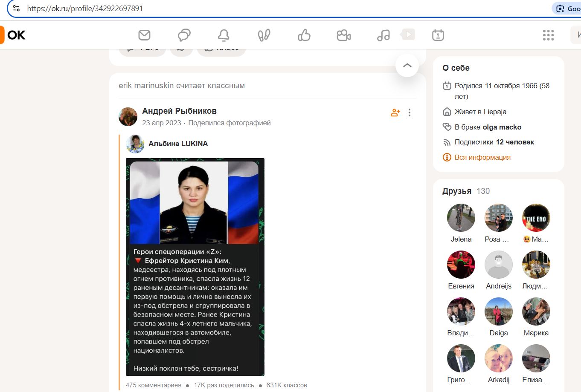Screen dimensions: 581x392
Task: Click the О себе heading
Action: coord(456,68)
